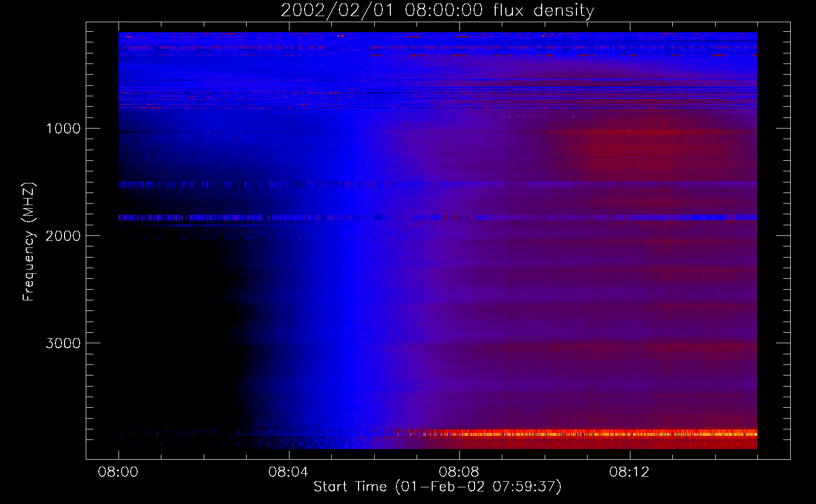
Task: Click the blue interference band near 1800 MHz
Action: coord(438,218)
